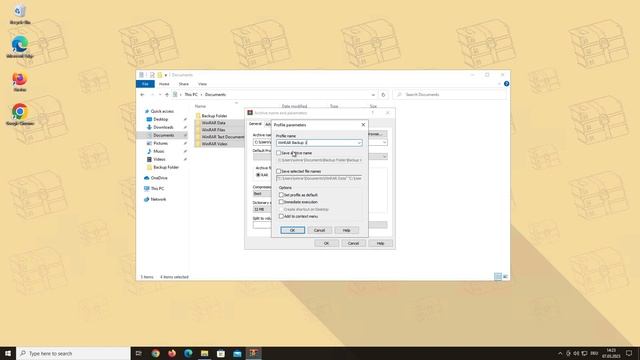Viewport: 640px width, 360px height.
Task: Open Explorer help question mark icon
Action: pyautogui.click(x=506, y=84)
